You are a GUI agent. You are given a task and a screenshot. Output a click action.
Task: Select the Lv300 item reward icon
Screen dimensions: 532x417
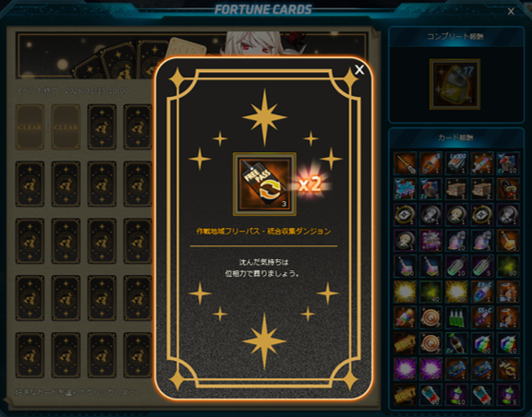[456, 162]
